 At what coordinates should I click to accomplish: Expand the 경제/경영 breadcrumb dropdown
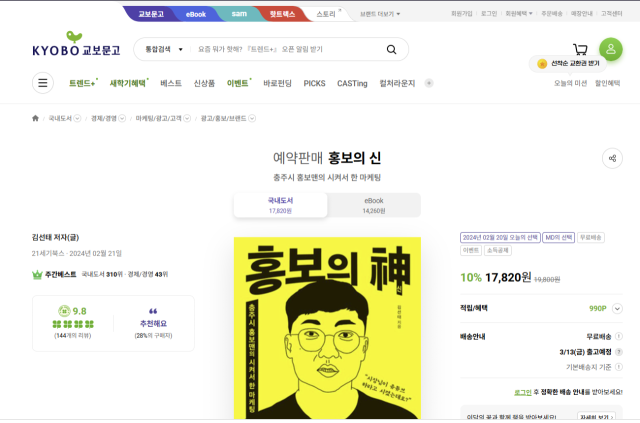tap(122, 118)
